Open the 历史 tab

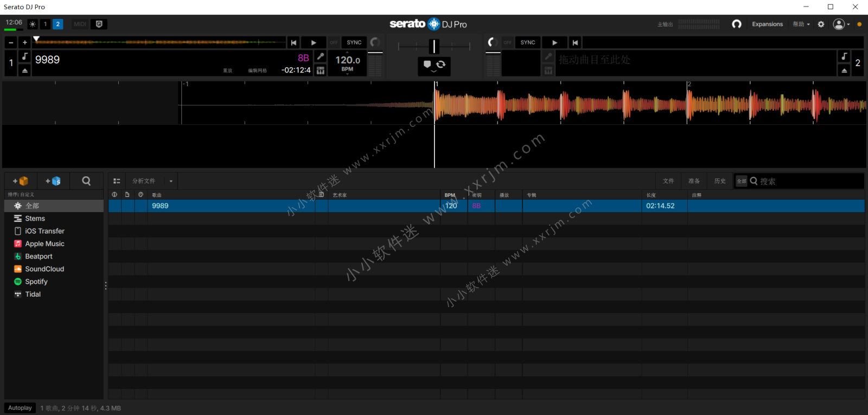tap(720, 181)
